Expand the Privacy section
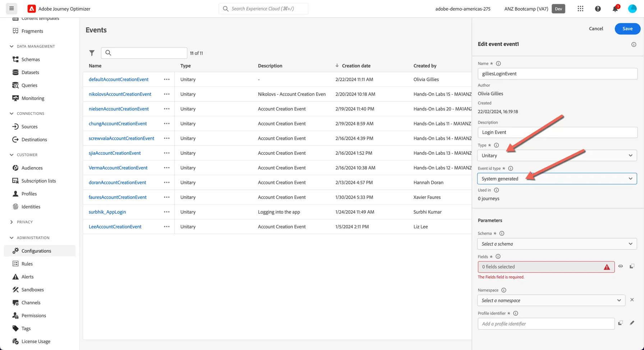This screenshot has height=350, width=644. pyautogui.click(x=11, y=222)
